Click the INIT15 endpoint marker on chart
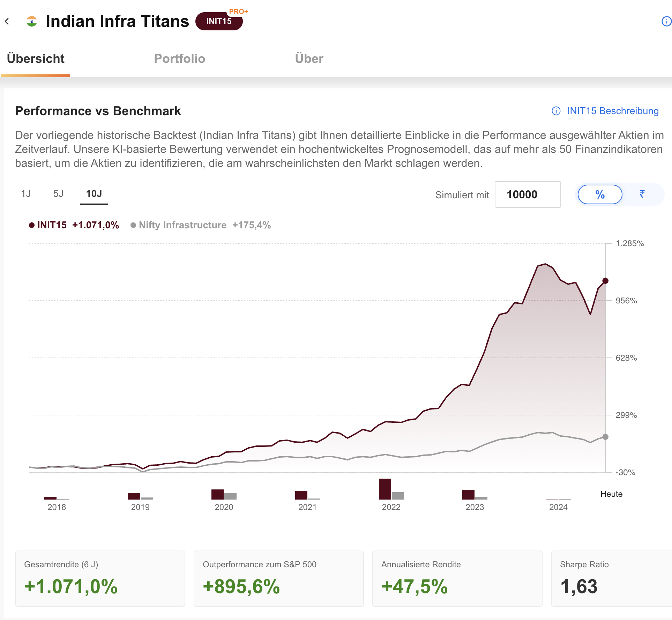This screenshot has width=672, height=620. coord(605,281)
